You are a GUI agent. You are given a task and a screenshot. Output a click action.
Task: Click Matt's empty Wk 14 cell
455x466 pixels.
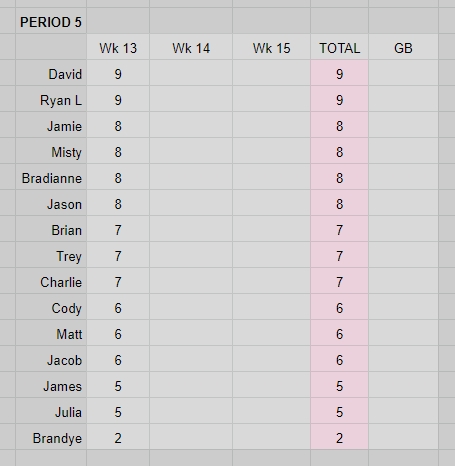191,333
